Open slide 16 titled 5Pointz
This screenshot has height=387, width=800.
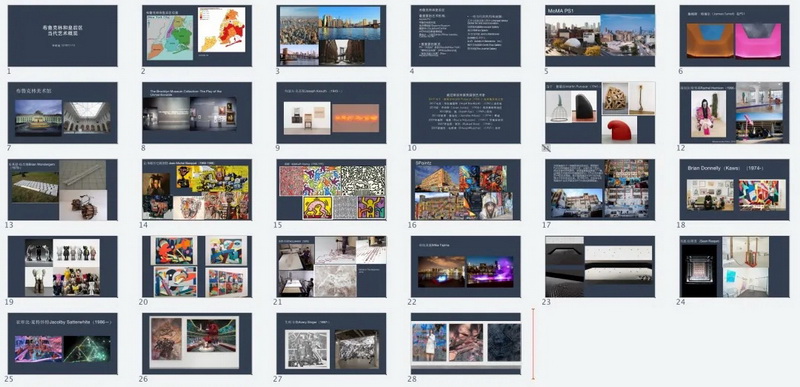coord(466,190)
